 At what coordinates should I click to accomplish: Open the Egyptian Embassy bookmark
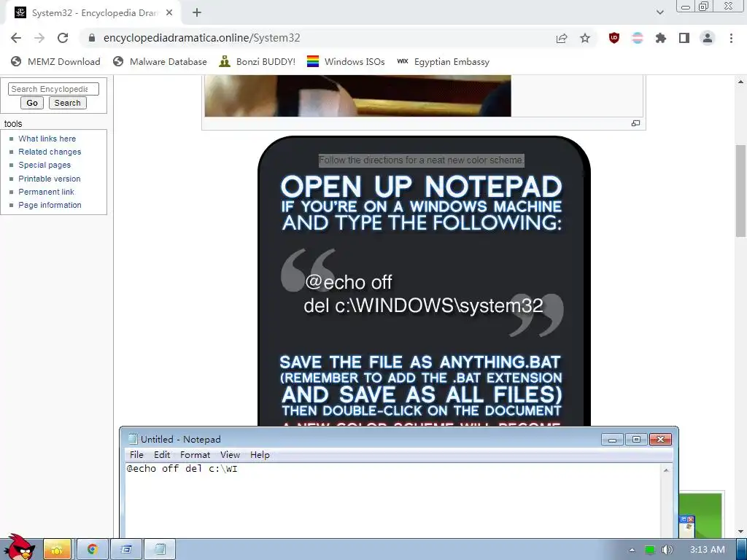coord(443,62)
